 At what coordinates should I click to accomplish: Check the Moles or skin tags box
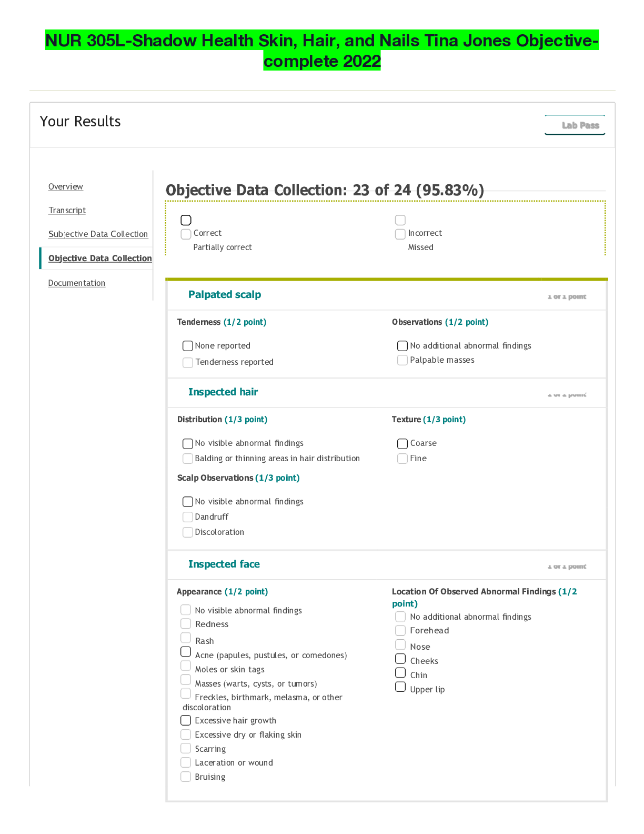[x=186, y=666]
